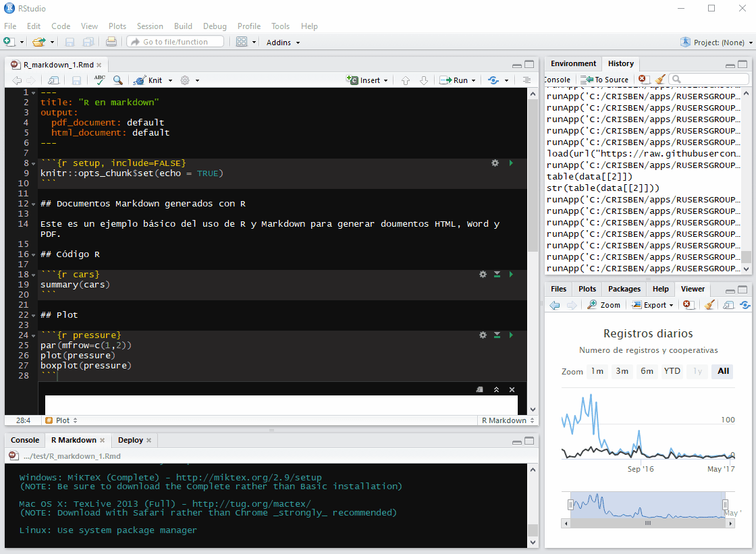Viewport: 756px width, 554px height.
Task: Click the document settings gear beside Knit
Action: 185,80
